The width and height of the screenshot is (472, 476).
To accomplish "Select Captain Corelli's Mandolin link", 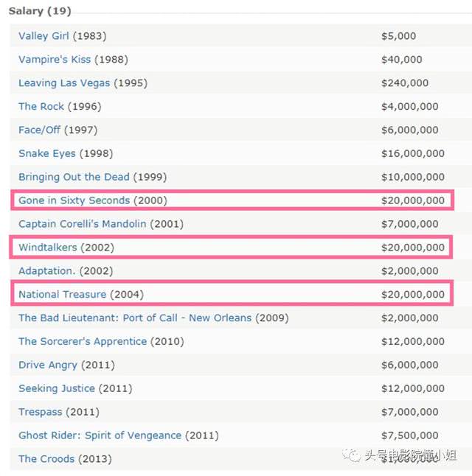I will pyautogui.click(x=83, y=224).
